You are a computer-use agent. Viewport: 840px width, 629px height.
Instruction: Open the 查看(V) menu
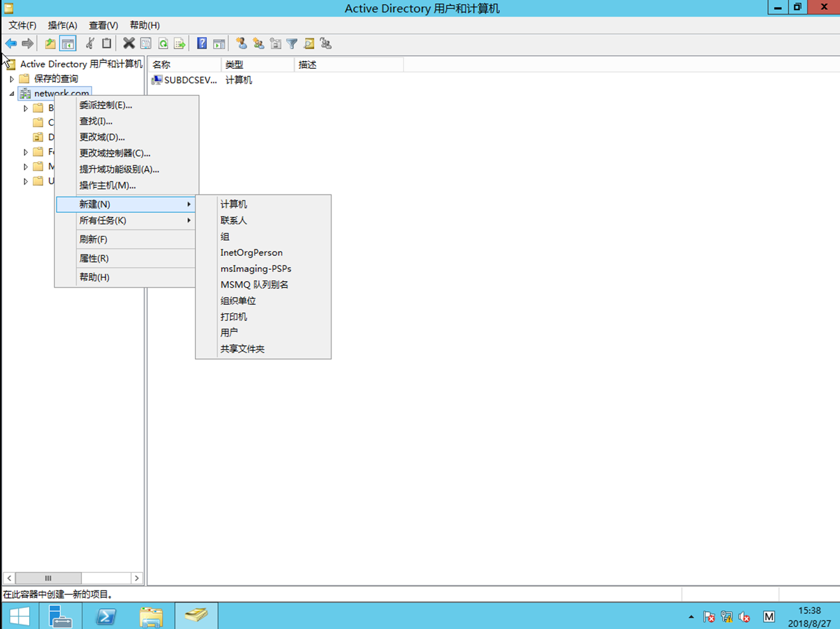103,25
